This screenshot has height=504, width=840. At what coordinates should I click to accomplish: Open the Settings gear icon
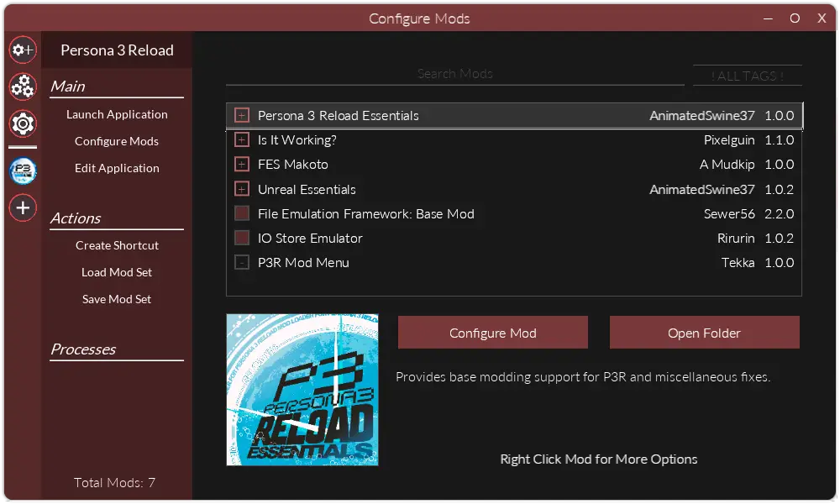[x=23, y=123]
